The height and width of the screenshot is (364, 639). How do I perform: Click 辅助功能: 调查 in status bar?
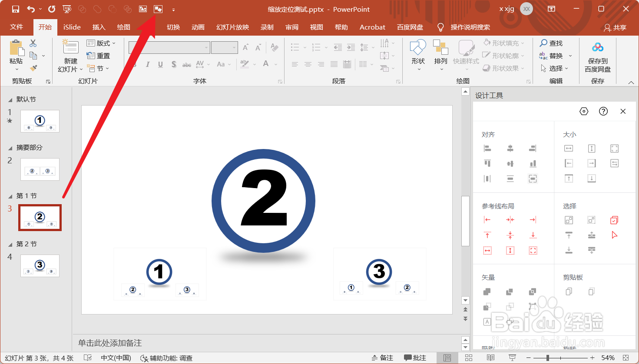[167, 358]
